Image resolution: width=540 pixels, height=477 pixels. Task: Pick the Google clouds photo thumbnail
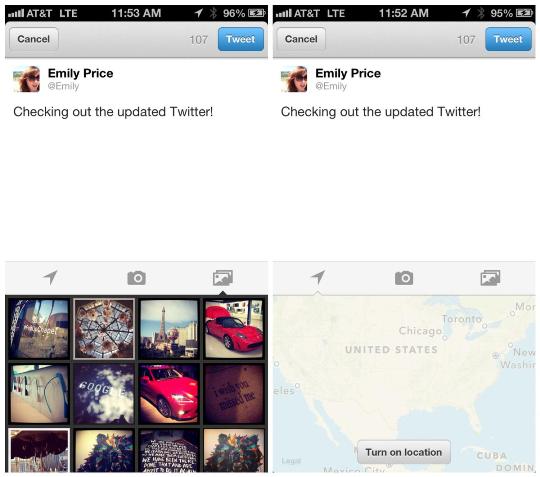104,394
